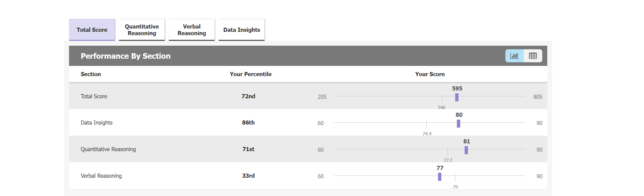Click the Your Percentile column header
The image size is (644, 196).
coord(251,74)
